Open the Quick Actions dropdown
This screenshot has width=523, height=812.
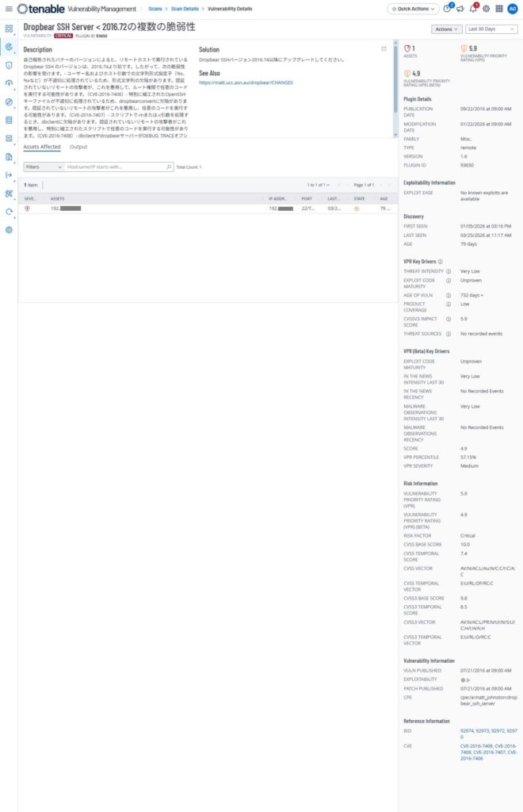[x=414, y=9]
